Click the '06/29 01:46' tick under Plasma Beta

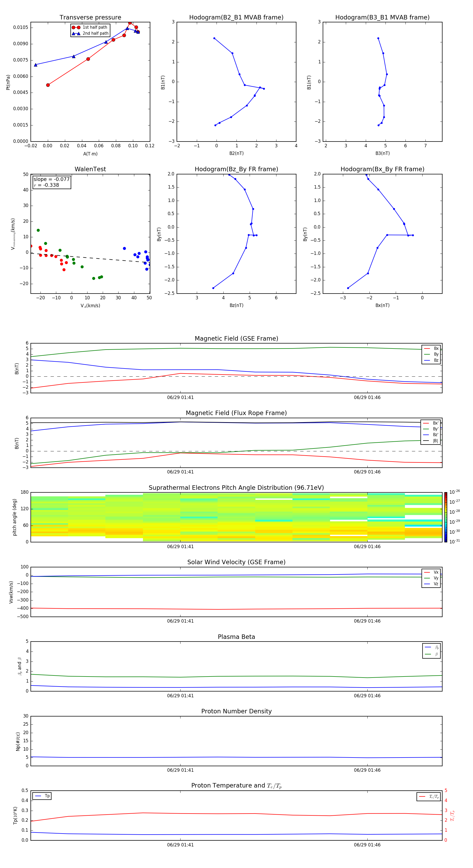coord(367,696)
